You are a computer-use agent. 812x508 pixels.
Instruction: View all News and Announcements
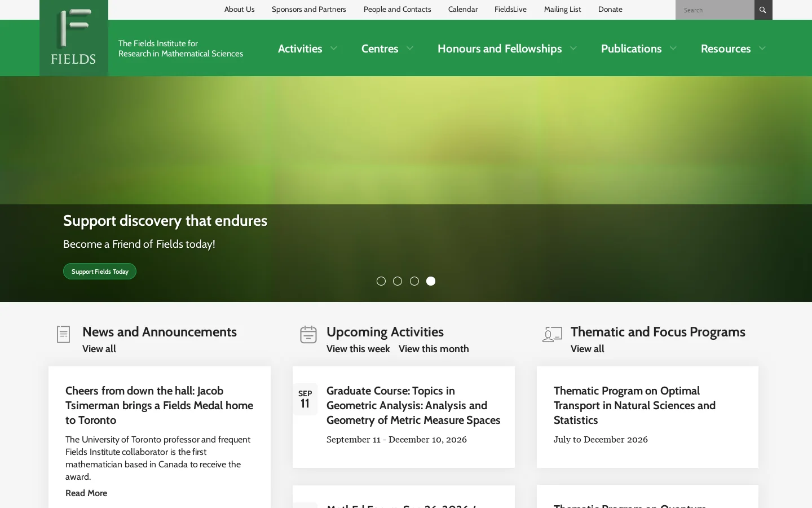99,349
